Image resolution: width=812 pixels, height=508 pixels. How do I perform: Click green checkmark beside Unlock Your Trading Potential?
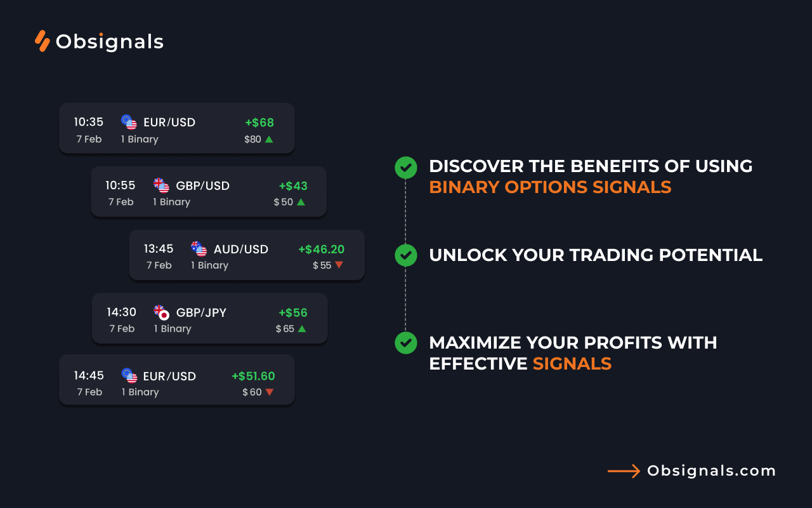(406, 255)
